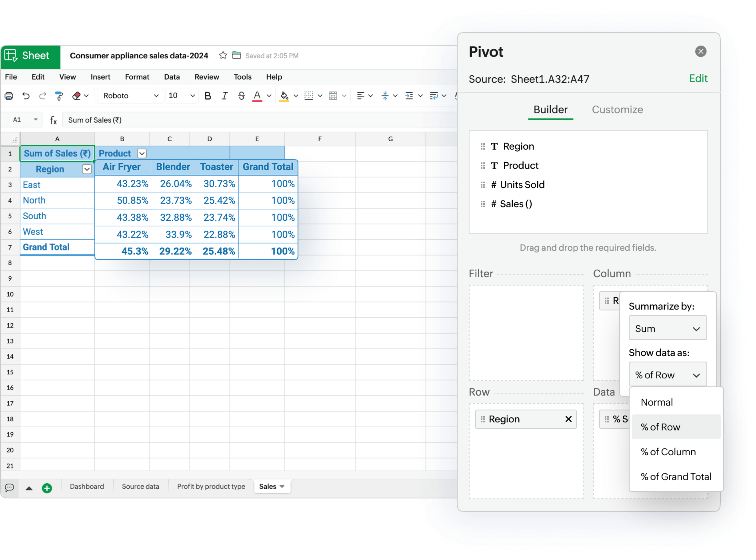Image resolution: width=756 pixels, height=560 pixels.
Task: Open the Summarize by Sum dropdown
Action: point(668,328)
